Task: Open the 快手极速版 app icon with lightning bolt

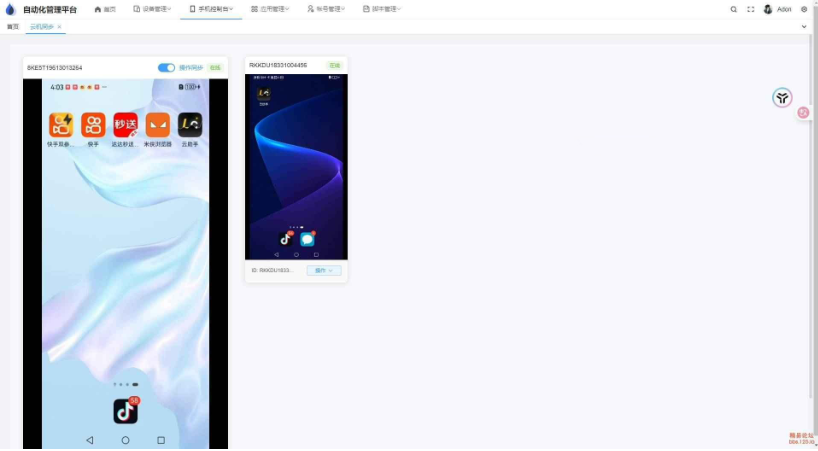Action: pyautogui.click(x=61, y=125)
